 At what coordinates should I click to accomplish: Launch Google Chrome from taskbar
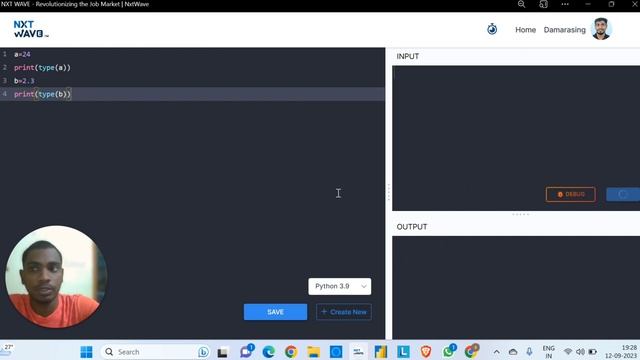point(291,351)
